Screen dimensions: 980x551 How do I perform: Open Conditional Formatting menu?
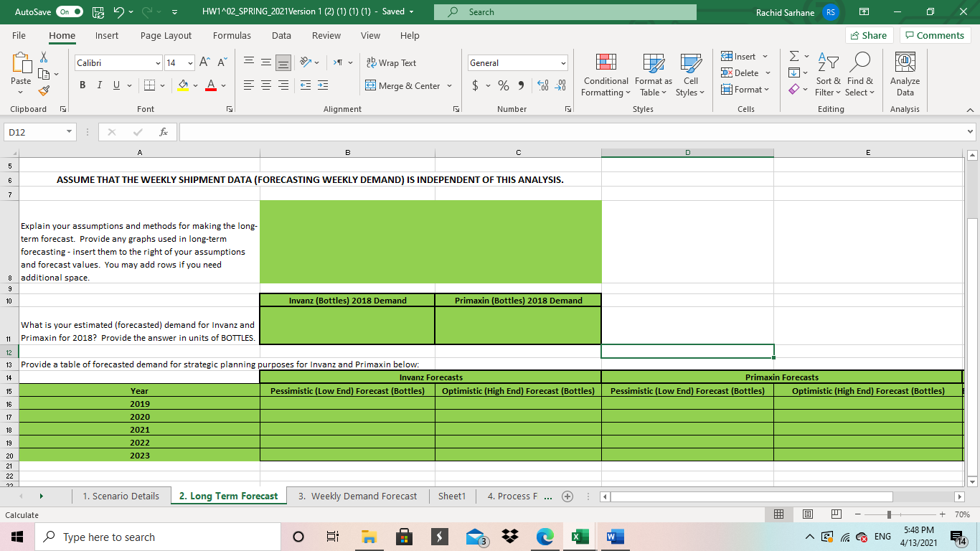(x=605, y=75)
